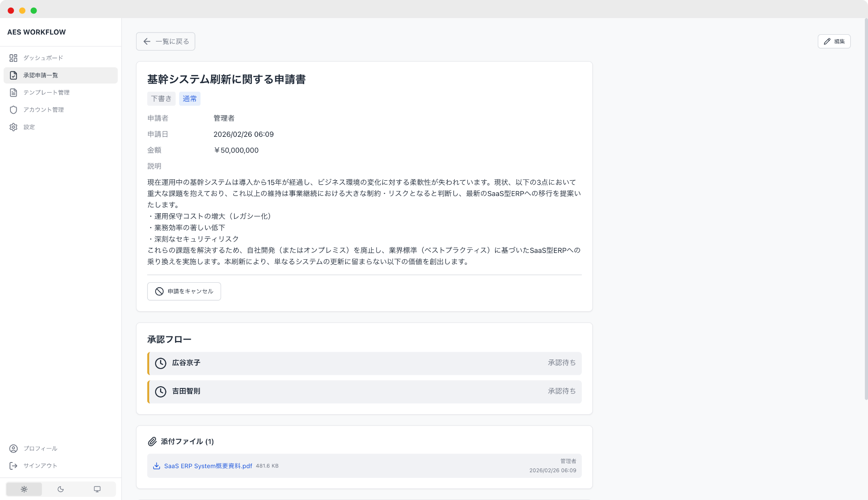This screenshot has height=500, width=868.
Task: Click the プロフィール user circle icon
Action: [x=13, y=449]
